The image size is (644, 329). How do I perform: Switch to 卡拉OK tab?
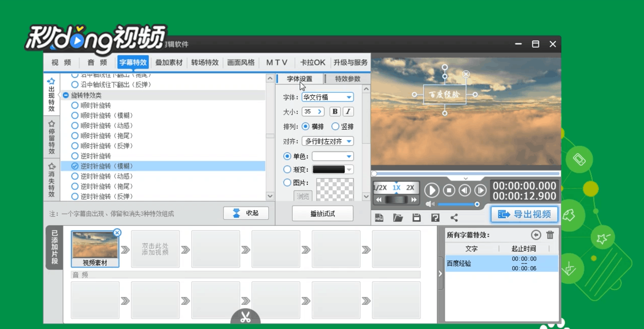313,63
